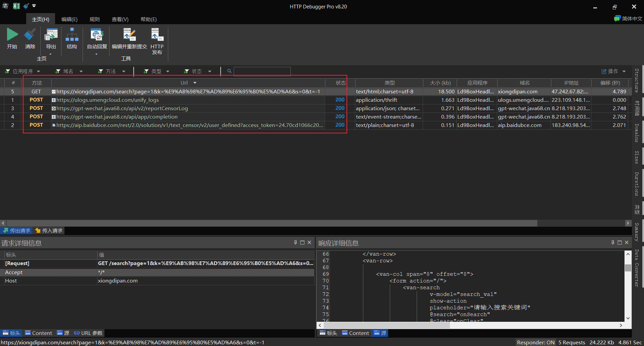The width and height of the screenshot is (644, 346).
Task: Open the quick access toolbar dropdown arrow
Action: (34, 6)
